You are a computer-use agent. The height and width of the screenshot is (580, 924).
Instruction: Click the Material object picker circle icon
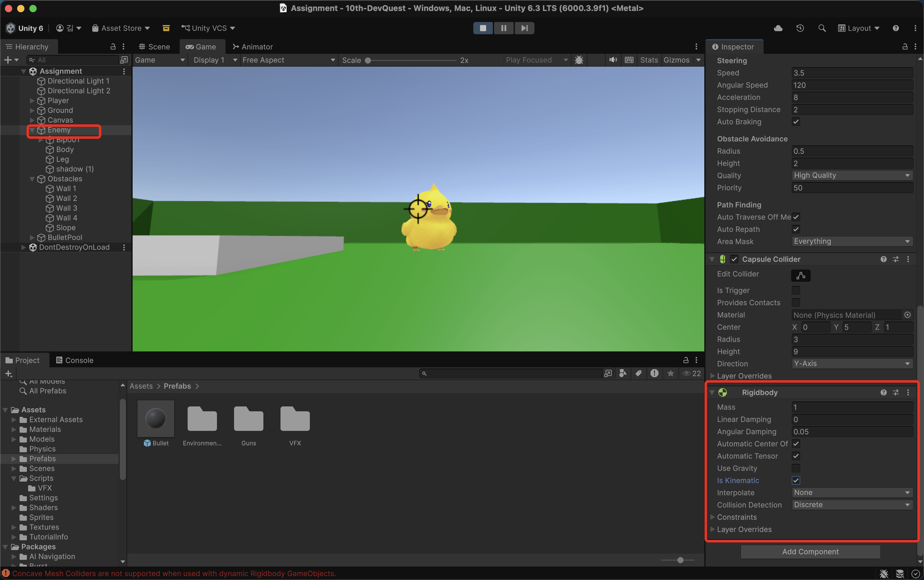point(907,315)
